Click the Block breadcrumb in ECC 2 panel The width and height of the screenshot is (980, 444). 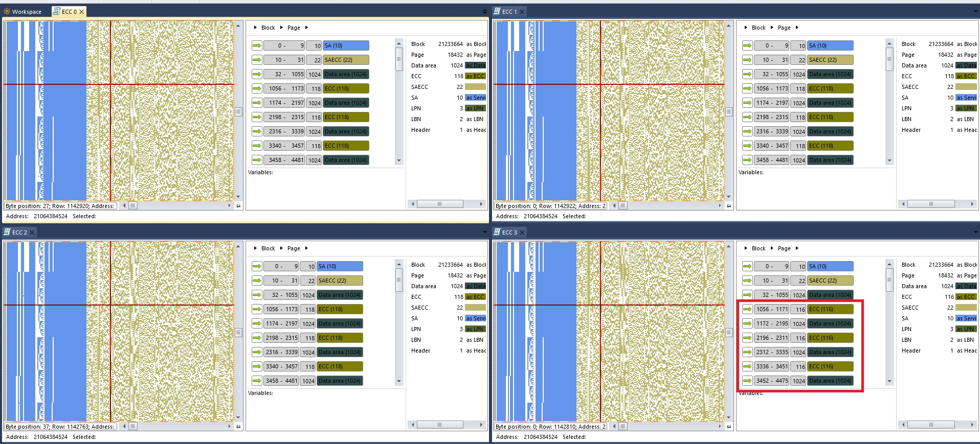click(x=268, y=248)
